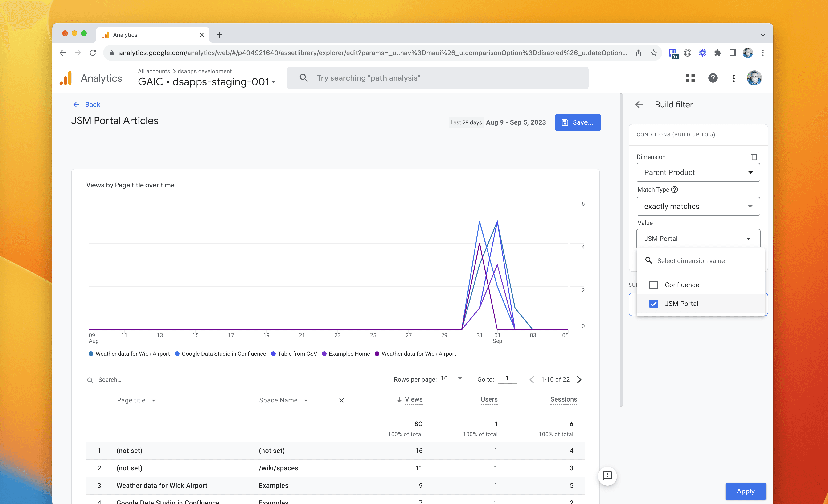Open the Space Name dimension dropdown

tap(283, 400)
